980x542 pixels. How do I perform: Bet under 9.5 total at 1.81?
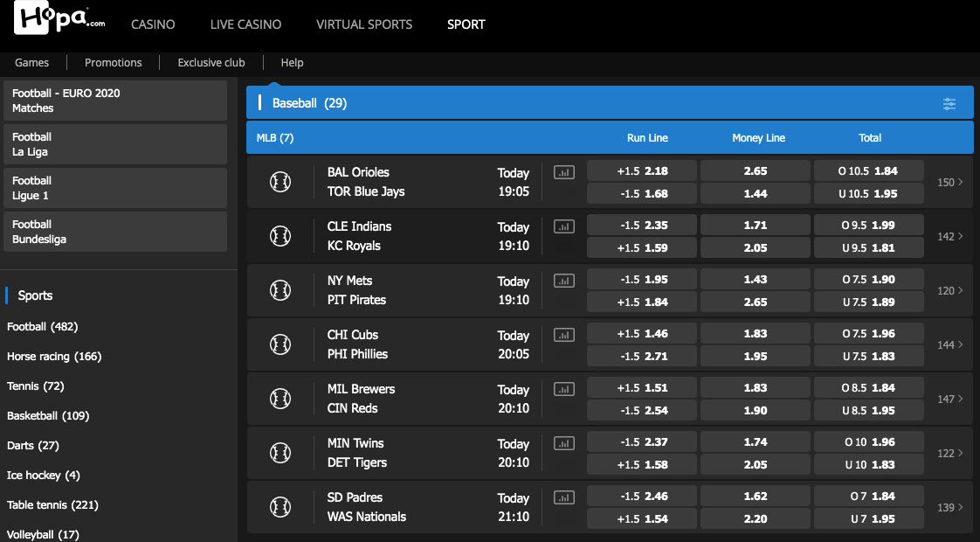click(869, 248)
